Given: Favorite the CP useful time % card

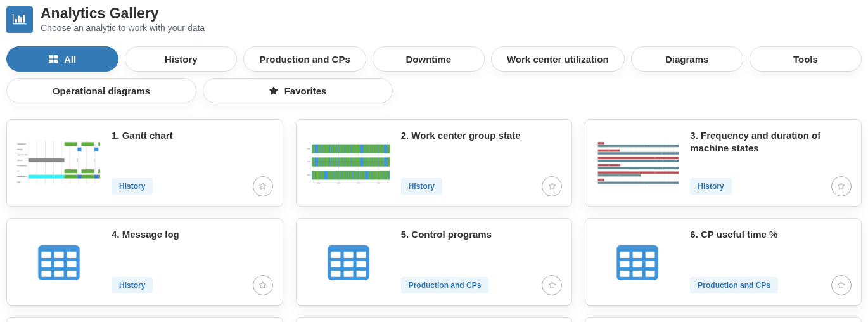Looking at the screenshot, I should 841,285.
